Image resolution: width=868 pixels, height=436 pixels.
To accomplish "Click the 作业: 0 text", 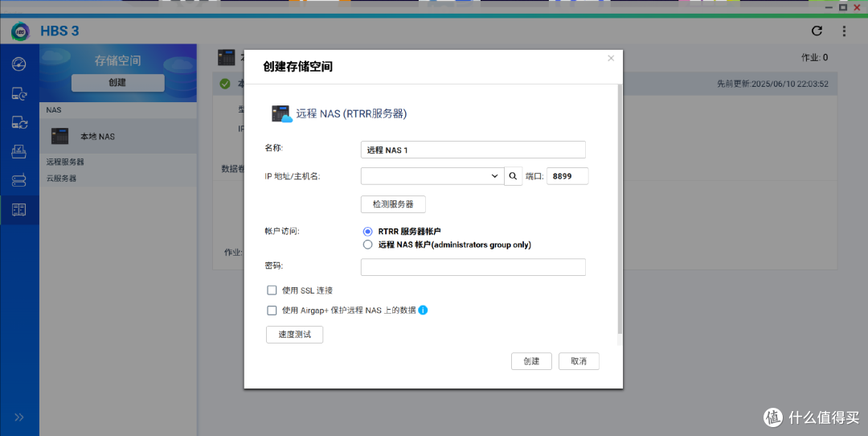I will [x=815, y=58].
